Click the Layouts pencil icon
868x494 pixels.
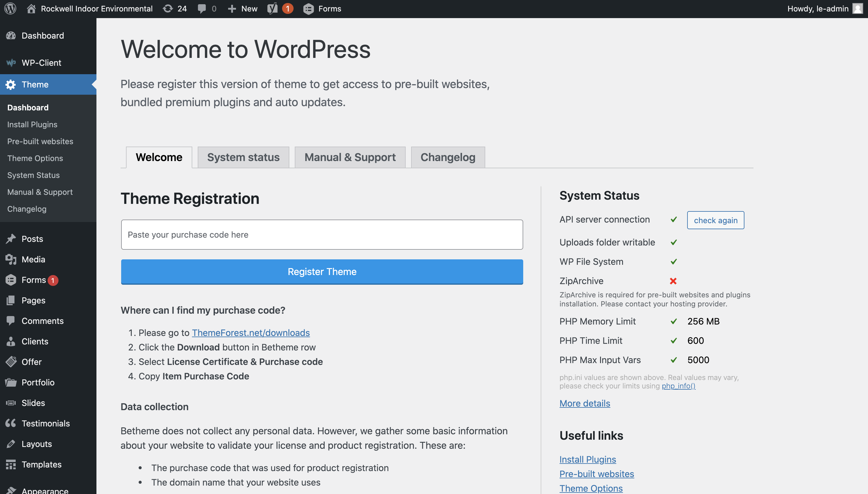pos(11,444)
